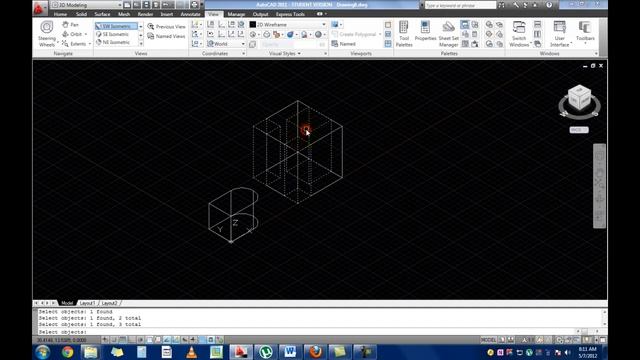This screenshot has width=640, height=360.
Task: Click the command line input
Action: pyautogui.click(x=306, y=332)
